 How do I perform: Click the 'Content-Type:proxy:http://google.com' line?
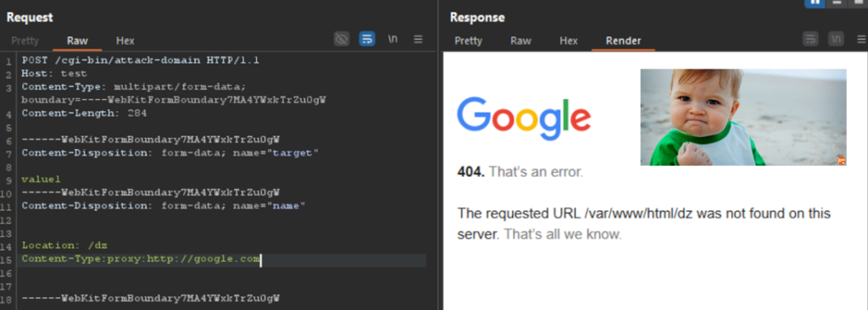141,259
